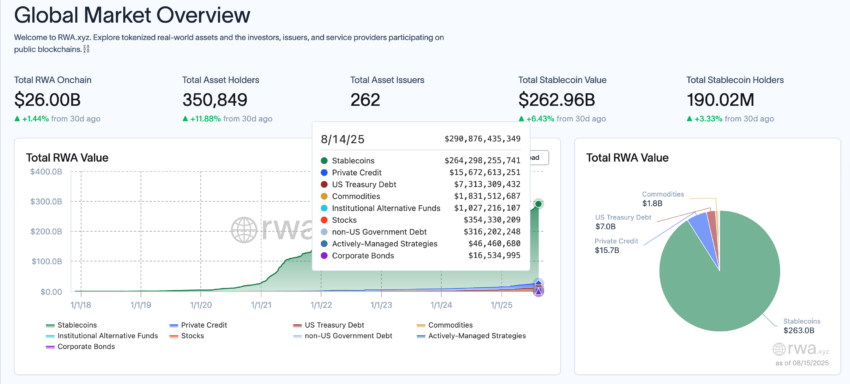Toggle Commodities series in chart legend
850x384 pixels.
(x=445, y=325)
